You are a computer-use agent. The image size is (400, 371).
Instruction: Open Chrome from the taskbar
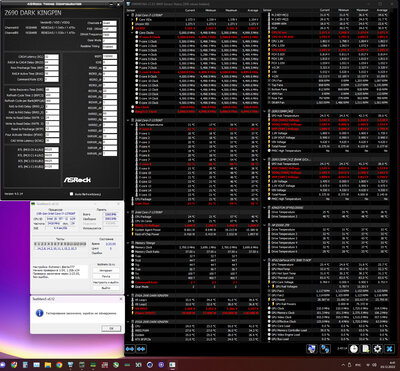59,364
